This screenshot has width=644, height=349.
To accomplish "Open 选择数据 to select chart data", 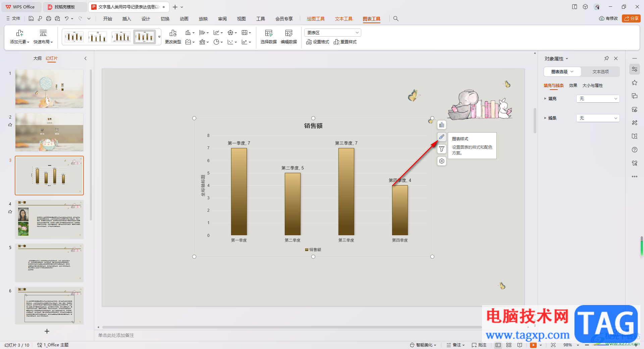I will click(269, 37).
